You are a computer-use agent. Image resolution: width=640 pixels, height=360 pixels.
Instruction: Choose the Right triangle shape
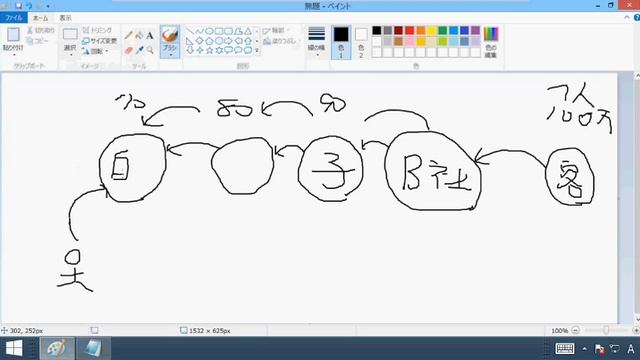point(190,41)
